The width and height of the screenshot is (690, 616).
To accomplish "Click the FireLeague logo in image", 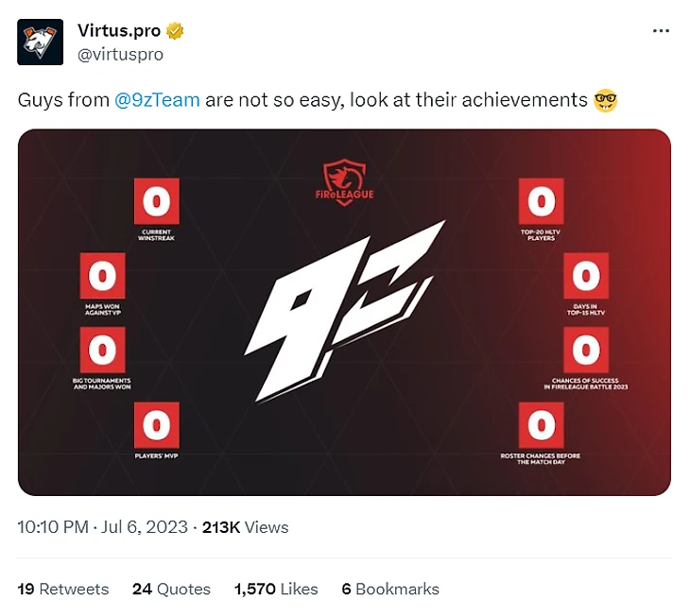I will (348, 180).
